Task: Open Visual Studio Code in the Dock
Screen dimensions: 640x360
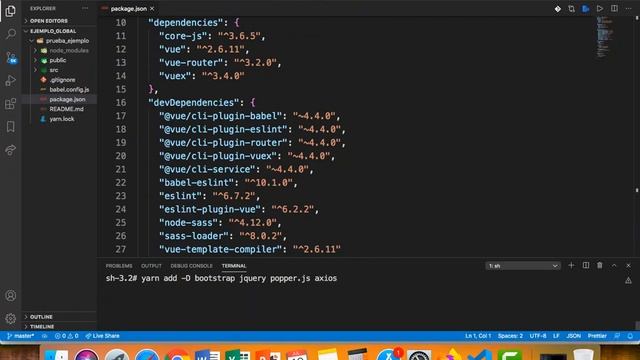Action: point(480,355)
